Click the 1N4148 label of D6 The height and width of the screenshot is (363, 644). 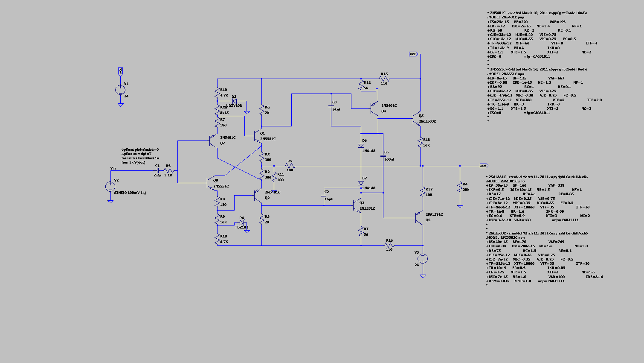point(369,151)
